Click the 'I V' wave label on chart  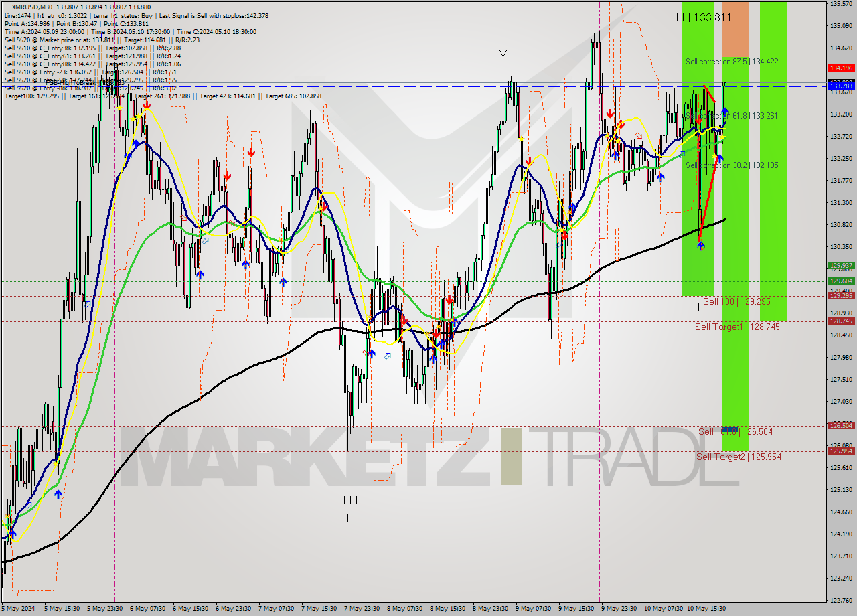500,54
